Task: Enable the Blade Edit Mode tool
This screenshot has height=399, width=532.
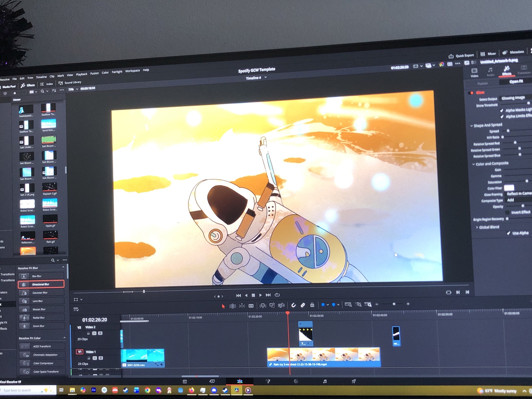Action: click(251, 306)
